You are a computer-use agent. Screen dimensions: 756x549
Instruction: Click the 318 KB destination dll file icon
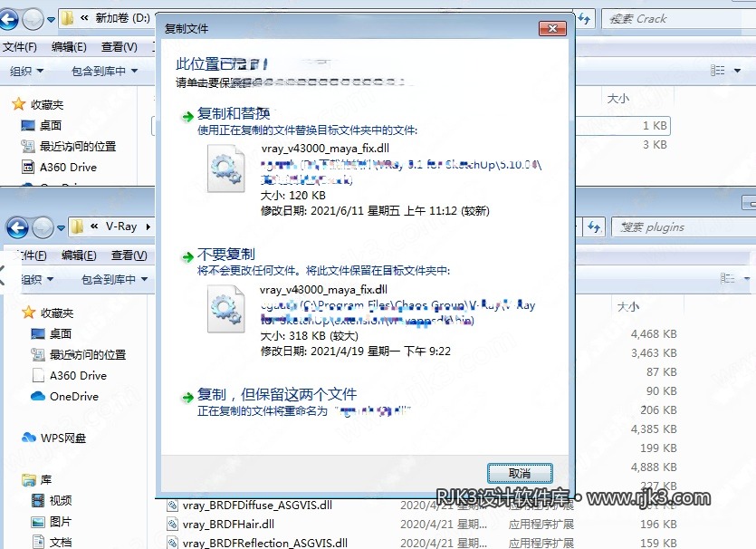226,309
